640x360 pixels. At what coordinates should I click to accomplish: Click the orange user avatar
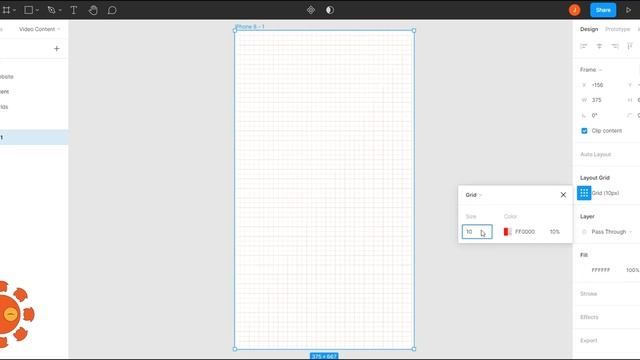(575, 10)
